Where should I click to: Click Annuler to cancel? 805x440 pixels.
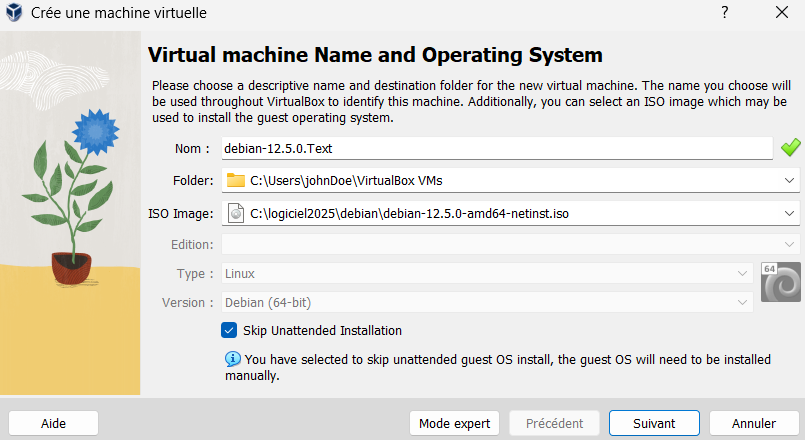coord(754,424)
